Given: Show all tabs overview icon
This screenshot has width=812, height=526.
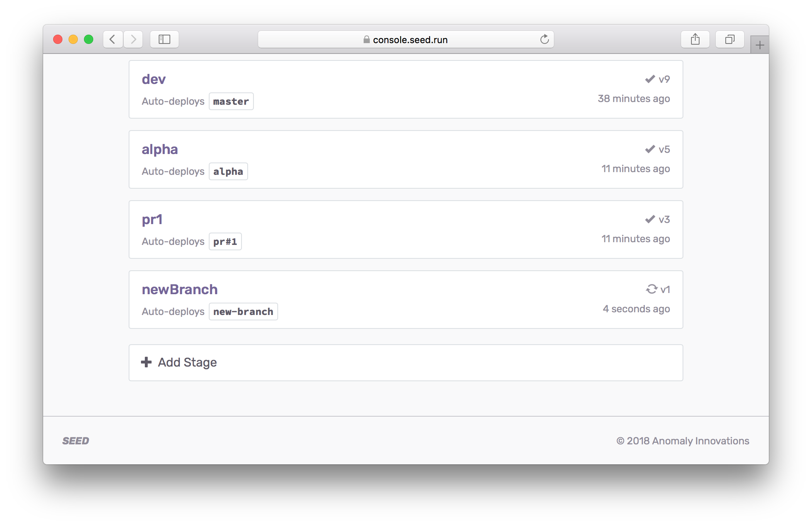Looking at the screenshot, I should pyautogui.click(x=730, y=39).
